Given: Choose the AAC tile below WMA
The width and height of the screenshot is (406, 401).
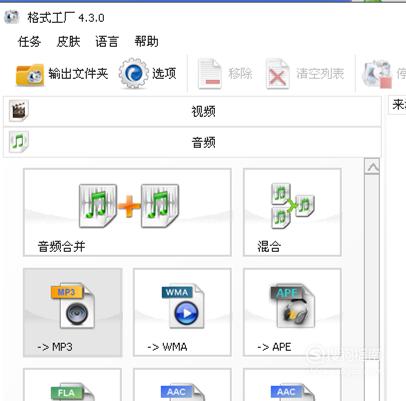Looking at the screenshot, I should point(182,385).
